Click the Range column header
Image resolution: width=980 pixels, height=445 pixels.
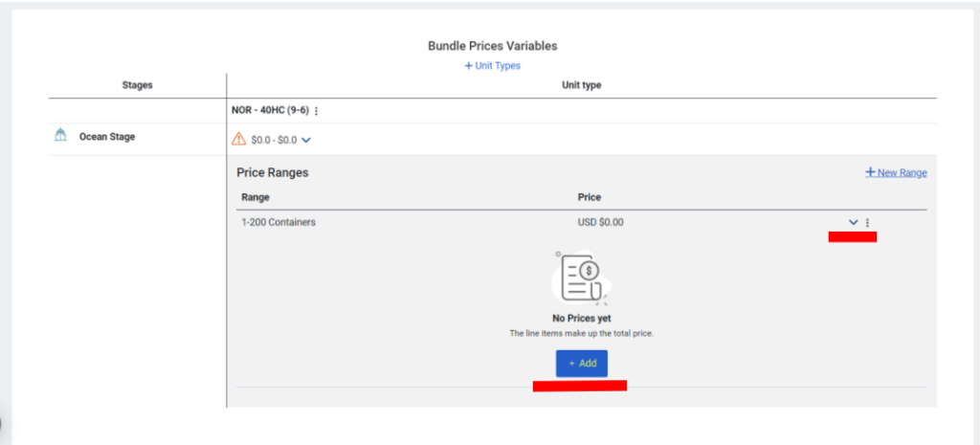(x=255, y=197)
